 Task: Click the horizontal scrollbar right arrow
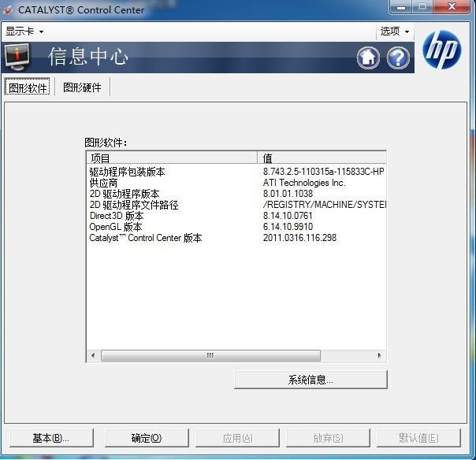coord(380,355)
